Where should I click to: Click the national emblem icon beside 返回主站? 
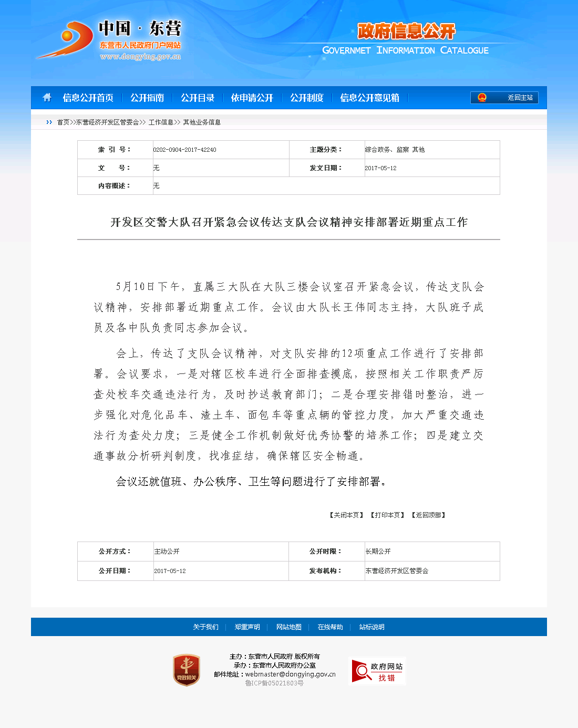pos(482,98)
